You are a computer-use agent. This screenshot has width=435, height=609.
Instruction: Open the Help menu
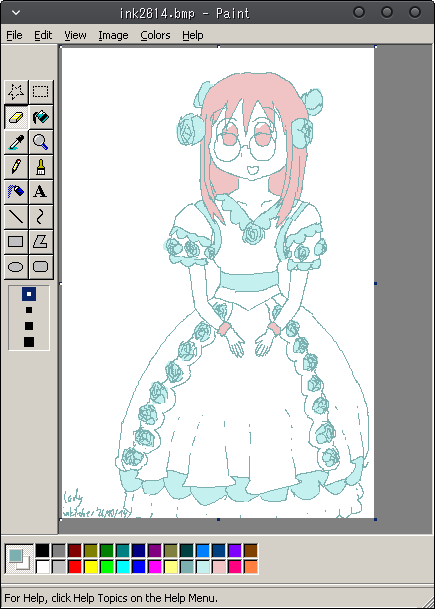pyautogui.click(x=193, y=35)
